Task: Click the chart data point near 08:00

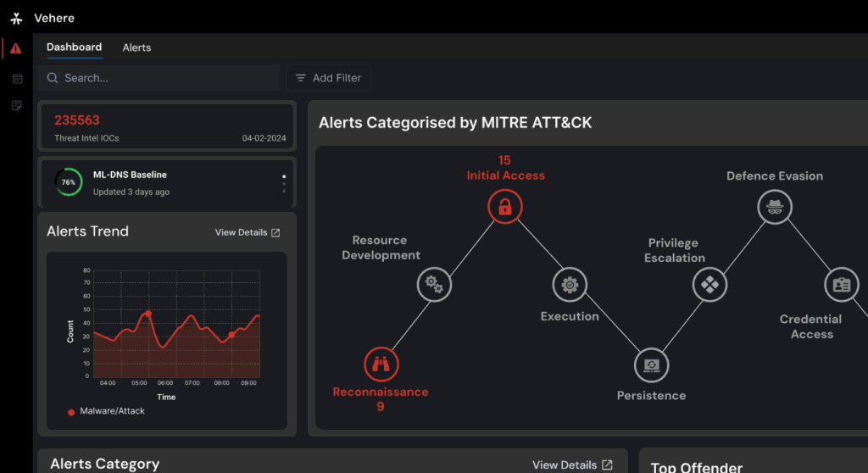Action: pyautogui.click(x=231, y=335)
